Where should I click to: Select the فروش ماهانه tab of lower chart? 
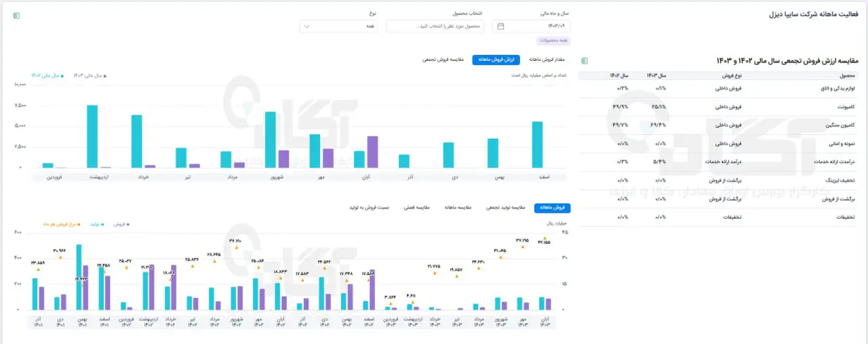[553, 207]
